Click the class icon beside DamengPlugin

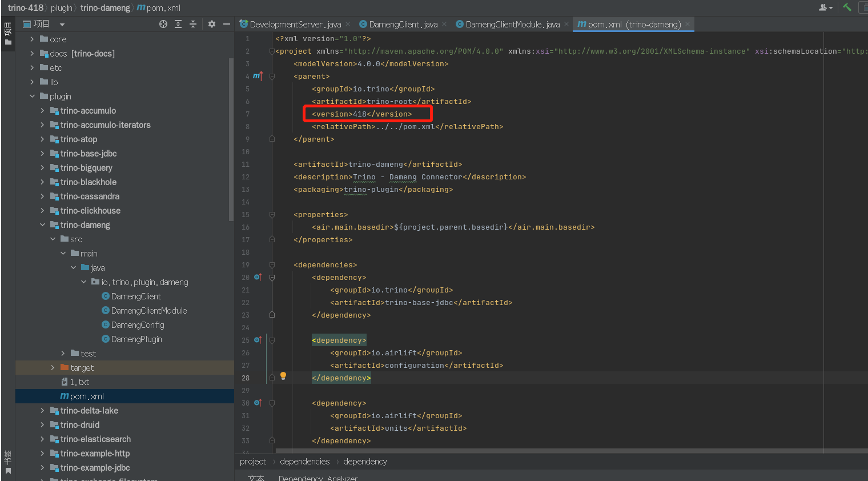(106, 339)
